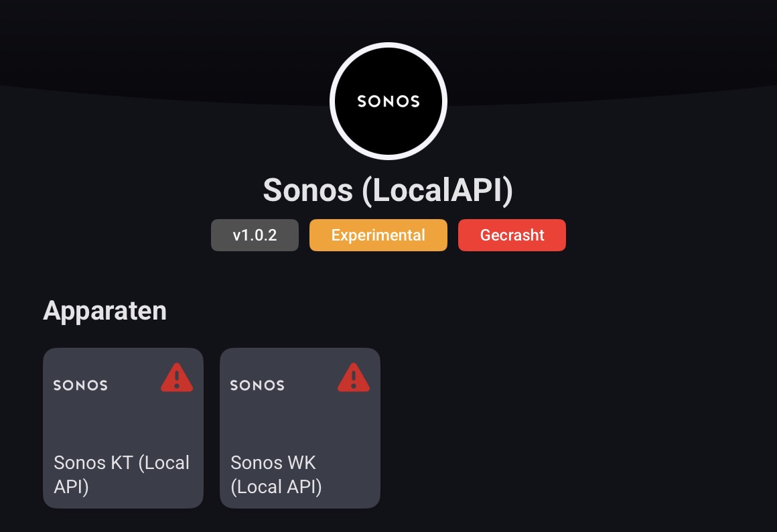Open the Sonos KT (Local API) device tile

point(123,427)
